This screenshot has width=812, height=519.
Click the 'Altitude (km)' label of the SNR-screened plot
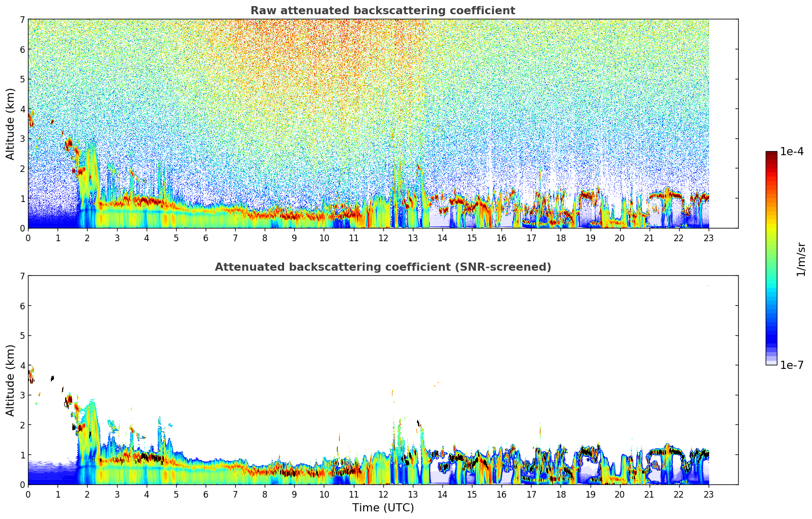tap(11, 380)
